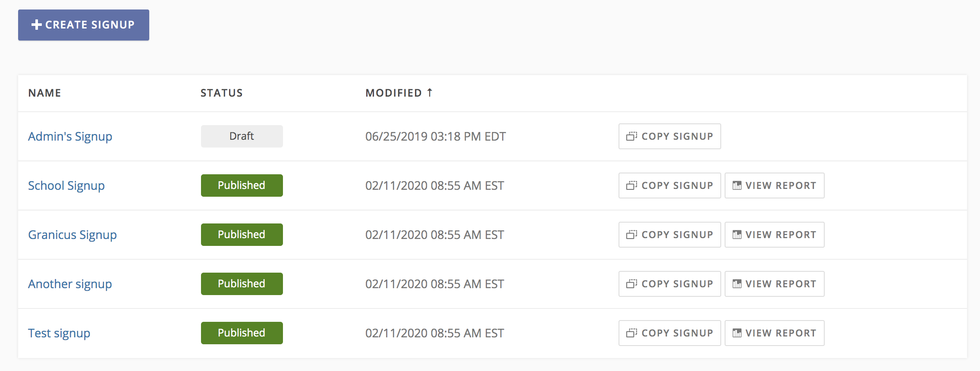The height and width of the screenshot is (371, 980).
Task: Click the copy icon beside School Signup
Action: 631,185
